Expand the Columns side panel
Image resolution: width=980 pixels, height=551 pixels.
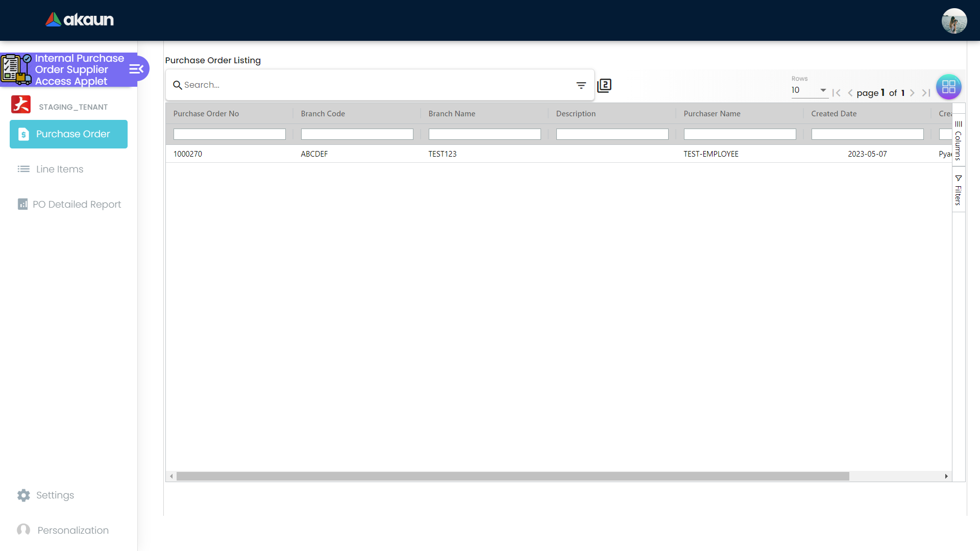(958, 140)
